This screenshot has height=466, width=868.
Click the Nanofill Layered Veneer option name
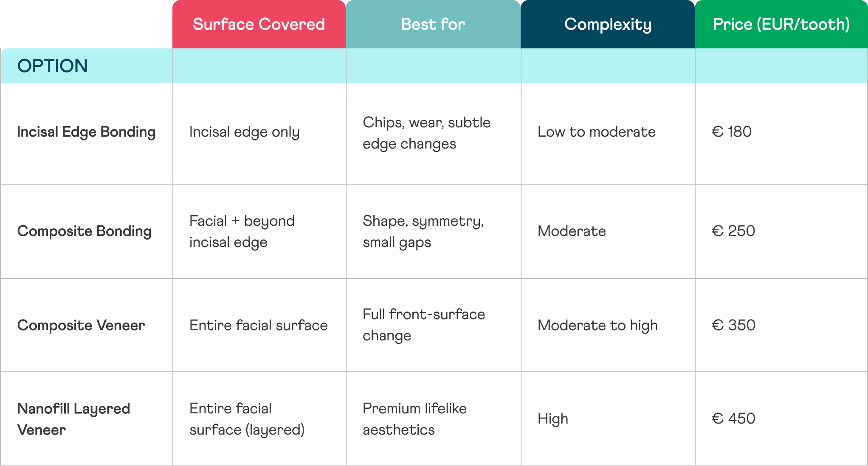73,419
